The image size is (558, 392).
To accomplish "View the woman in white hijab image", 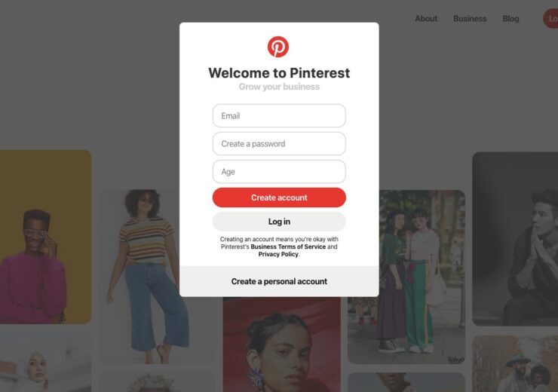I will pyautogui.click(x=45, y=362).
